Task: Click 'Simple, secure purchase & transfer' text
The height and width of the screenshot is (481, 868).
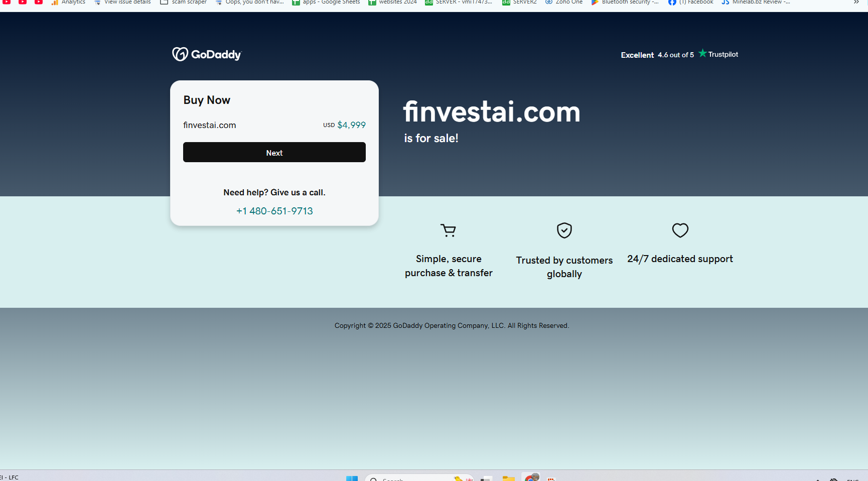Action: pyautogui.click(x=449, y=266)
